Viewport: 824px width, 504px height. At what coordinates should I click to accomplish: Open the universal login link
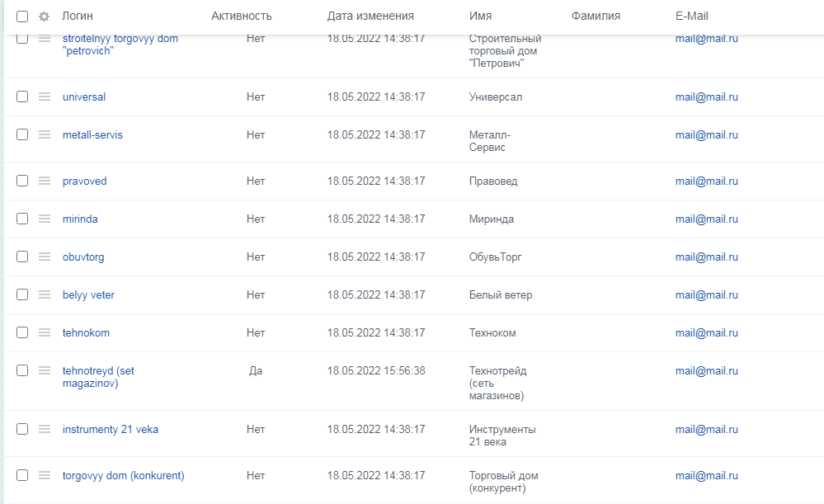click(84, 97)
